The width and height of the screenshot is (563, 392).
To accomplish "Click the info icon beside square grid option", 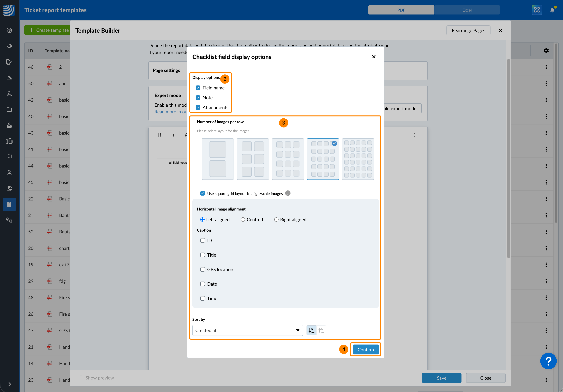I will coord(288,193).
